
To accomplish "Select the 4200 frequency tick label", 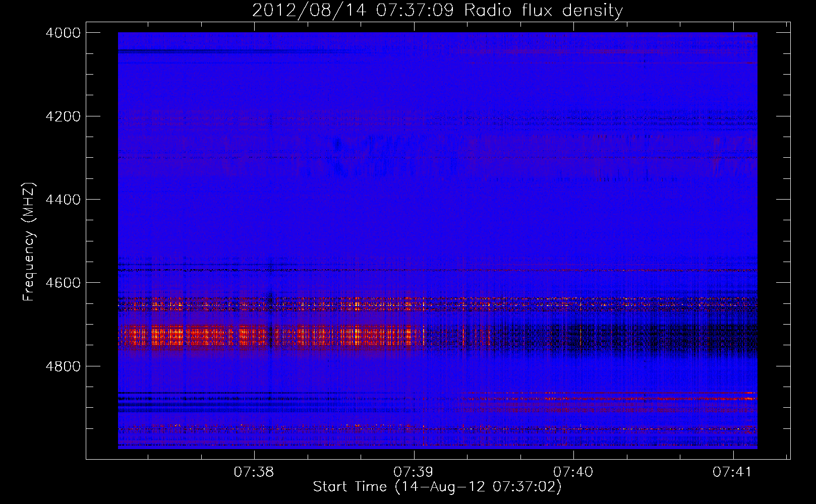I will (63, 116).
